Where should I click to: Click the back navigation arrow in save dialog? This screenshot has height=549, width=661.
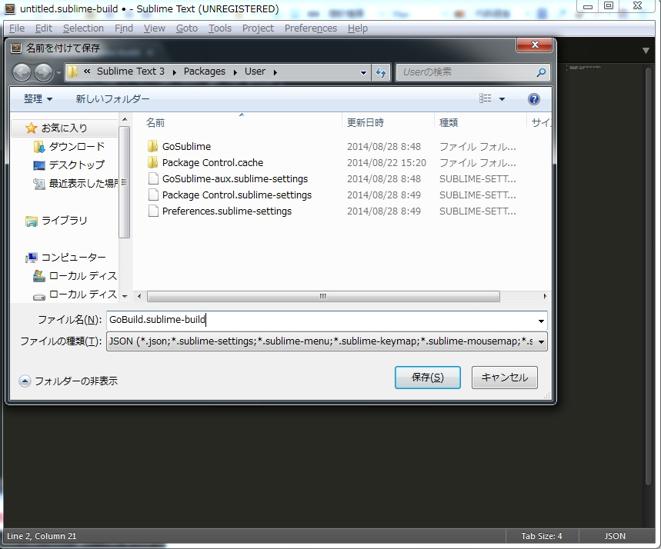(21, 73)
